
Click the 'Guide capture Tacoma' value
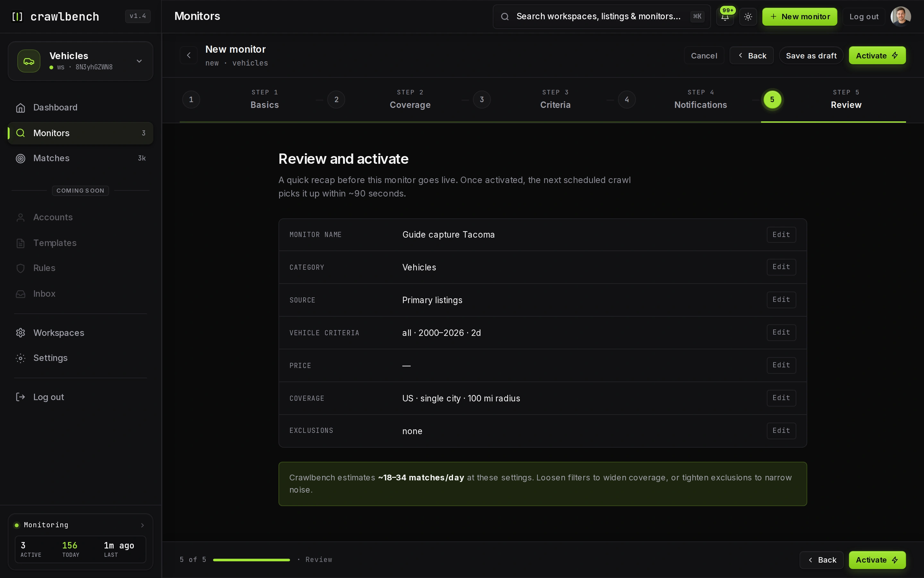point(448,235)
